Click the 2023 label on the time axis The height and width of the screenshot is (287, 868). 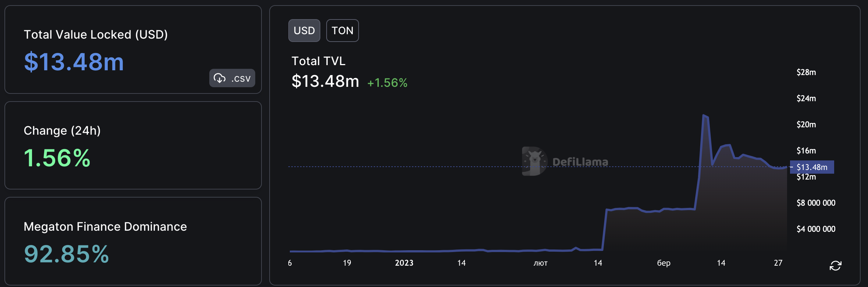(404, 263)
